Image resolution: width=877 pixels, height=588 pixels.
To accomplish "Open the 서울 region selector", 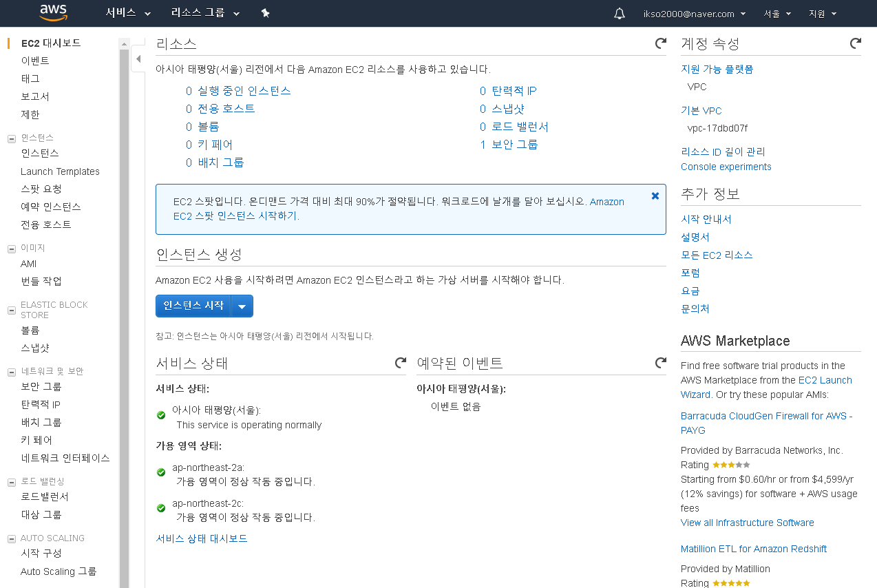I will (x=776, y=13).
